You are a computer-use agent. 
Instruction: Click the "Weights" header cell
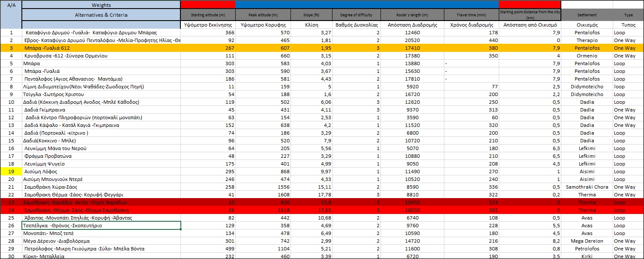coord(101,5)
